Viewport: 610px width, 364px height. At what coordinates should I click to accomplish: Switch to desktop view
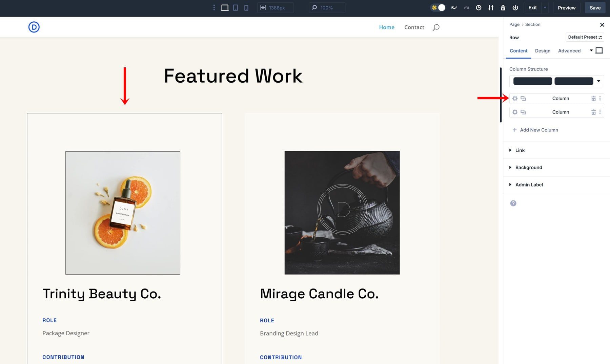[225, 7]
